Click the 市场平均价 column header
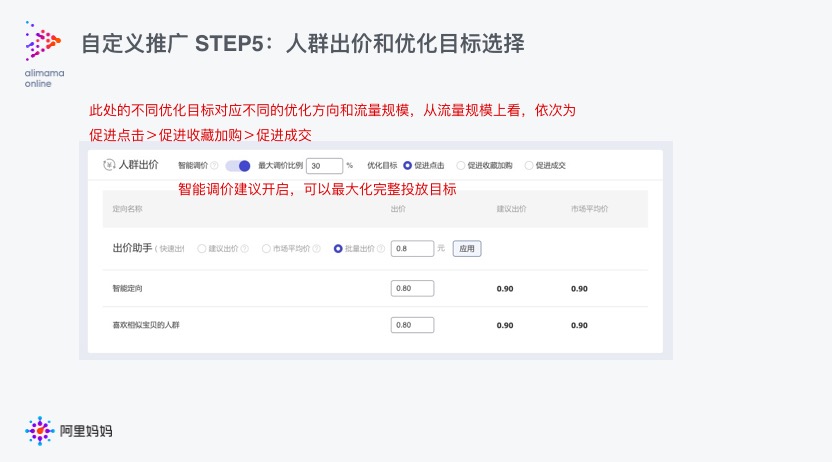This screenshot has height=462, width=832. 590,209
